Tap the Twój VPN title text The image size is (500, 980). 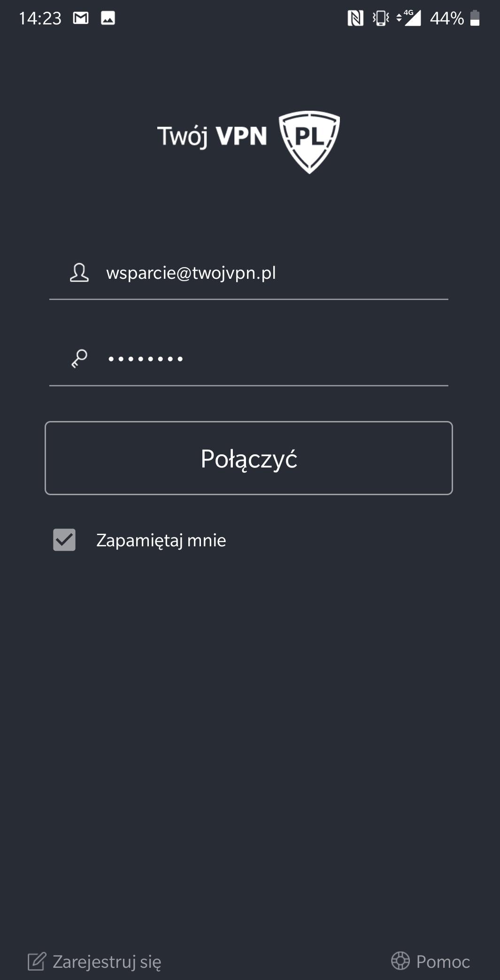[x=212, y=137]
